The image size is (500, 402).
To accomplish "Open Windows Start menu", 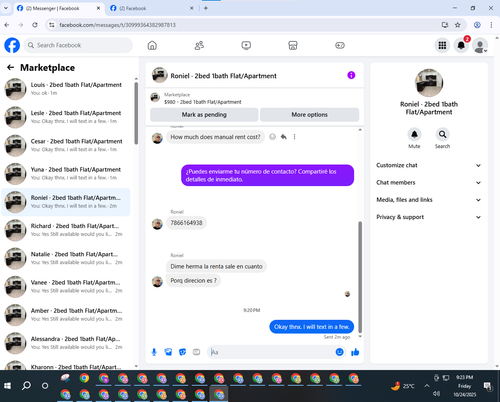I will [x=7, y=386].
